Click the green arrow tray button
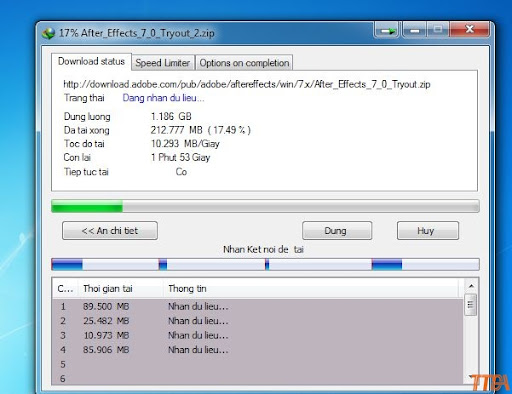The height and width of the screenshot is (394, 512). 387,31
